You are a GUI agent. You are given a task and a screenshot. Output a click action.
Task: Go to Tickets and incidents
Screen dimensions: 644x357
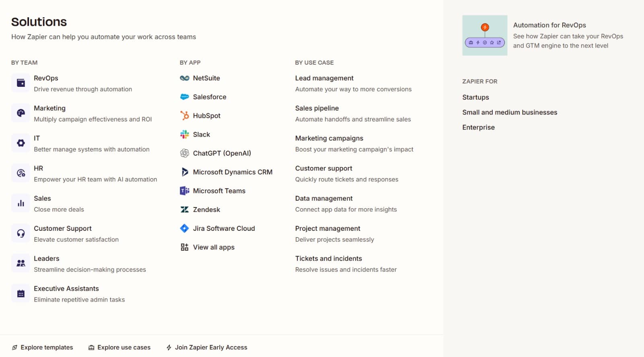[328, 259]
